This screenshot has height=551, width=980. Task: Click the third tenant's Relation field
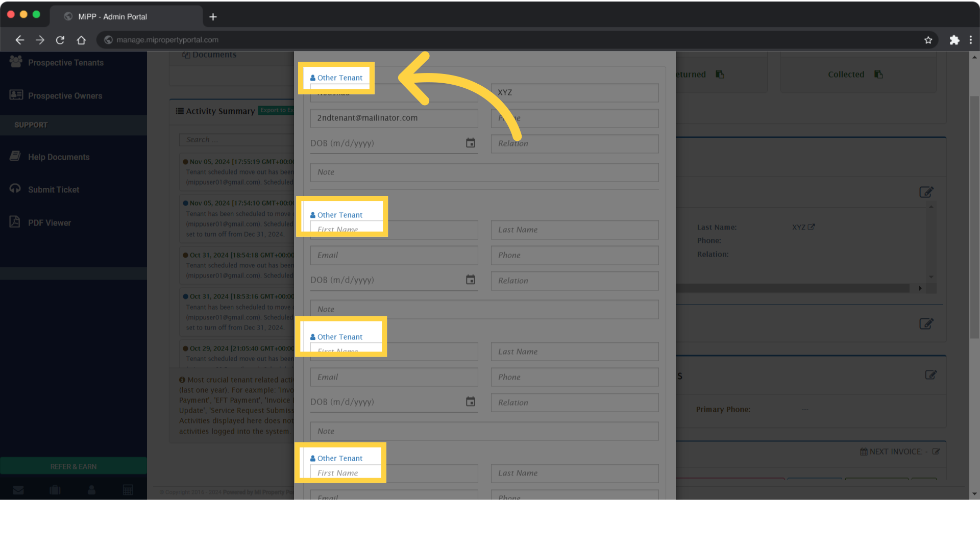coord(575,403)
